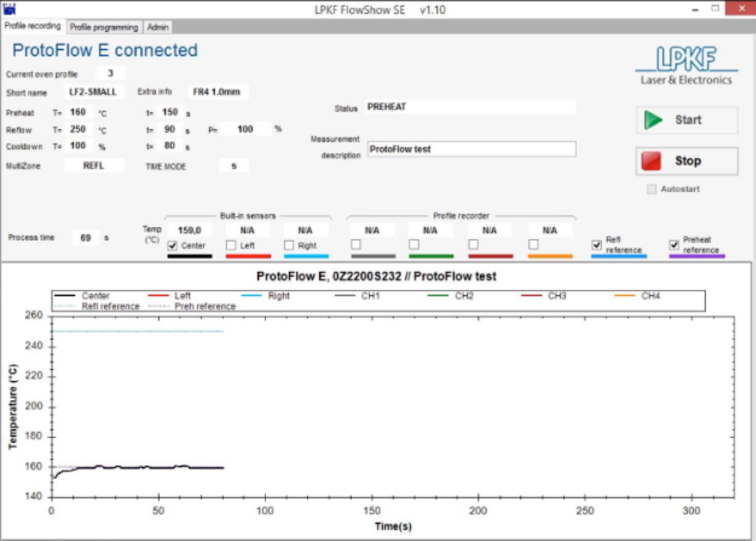Click the CH1 entry in chart legend
Viewport: 756px width, 541px height.
tap(358, 296)
